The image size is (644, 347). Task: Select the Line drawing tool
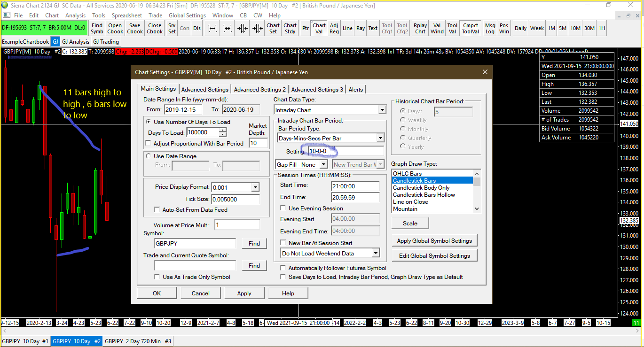[x=347, y=28]
